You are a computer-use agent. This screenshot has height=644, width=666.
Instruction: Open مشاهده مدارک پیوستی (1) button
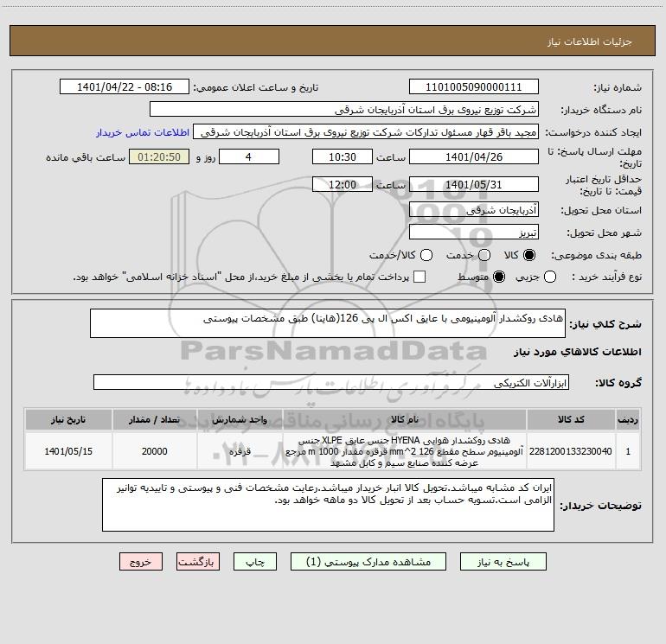(368, 562)
